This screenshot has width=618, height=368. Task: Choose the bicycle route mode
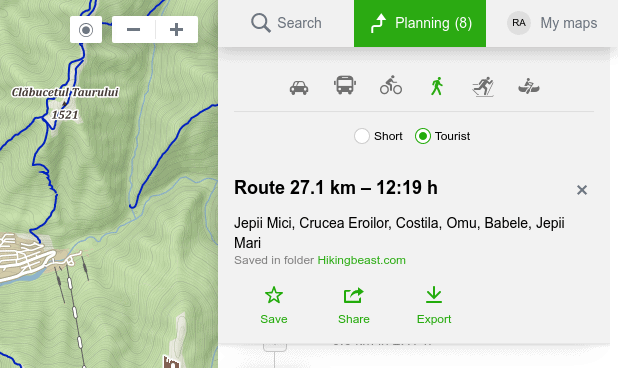[x=391, y=85]
